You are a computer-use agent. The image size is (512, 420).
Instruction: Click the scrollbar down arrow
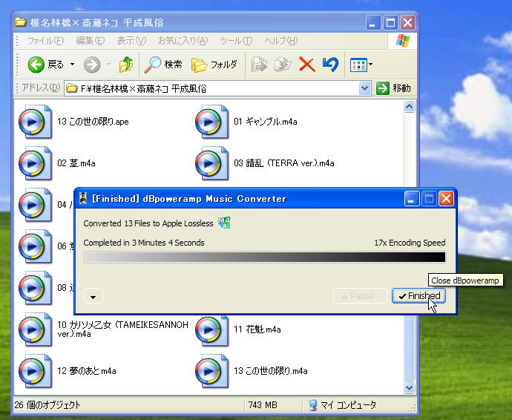409,387
